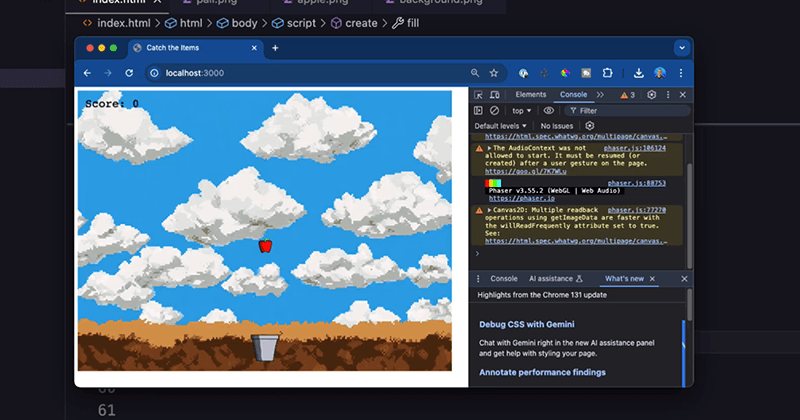Follow the https://phaser.io link

click(x=521, y=199)
